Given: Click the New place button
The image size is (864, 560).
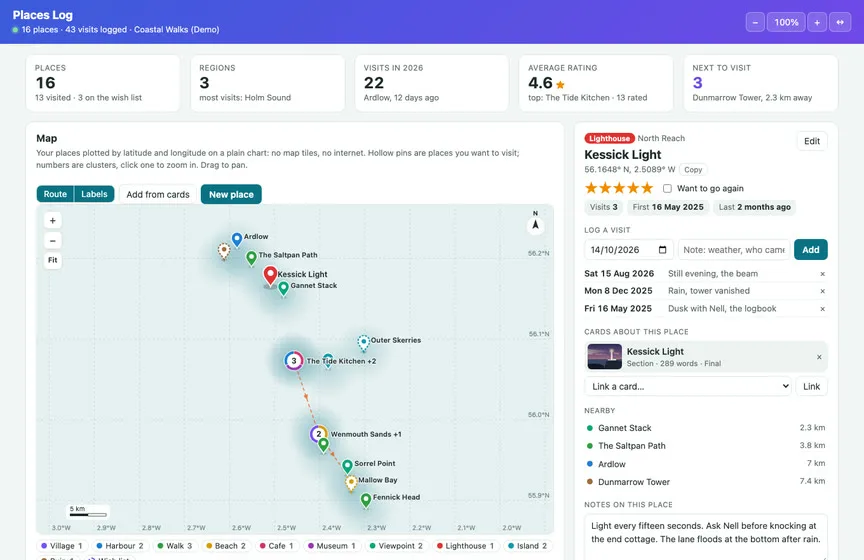Looking at the screenshot, I should pos(231,194).
